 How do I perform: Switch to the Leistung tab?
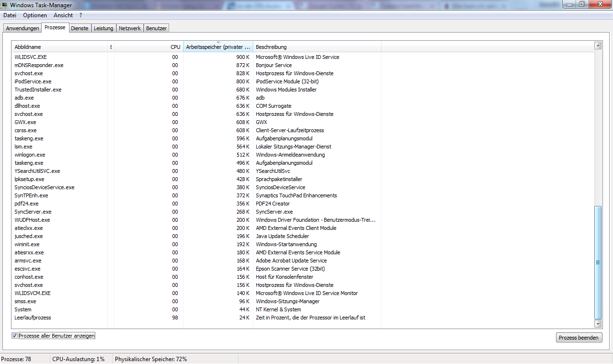[103, 28]
